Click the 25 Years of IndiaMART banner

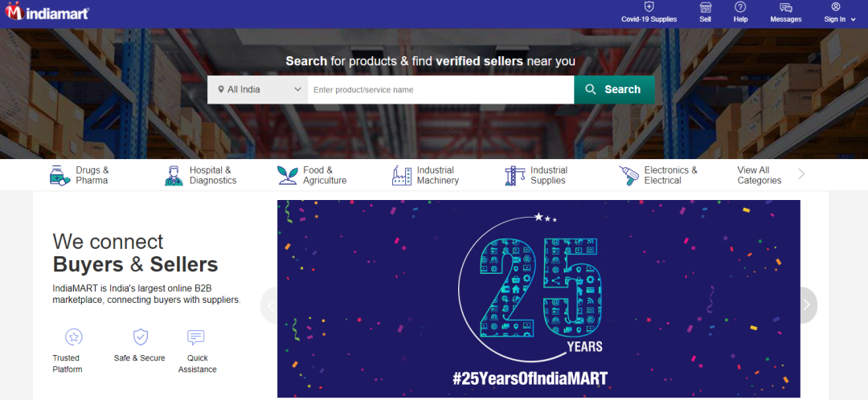(538, 299)
